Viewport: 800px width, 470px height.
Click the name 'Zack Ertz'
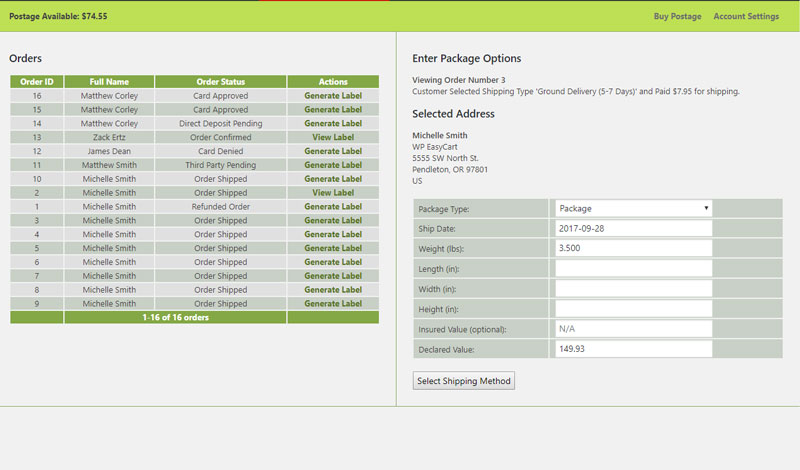click(109, 137)
